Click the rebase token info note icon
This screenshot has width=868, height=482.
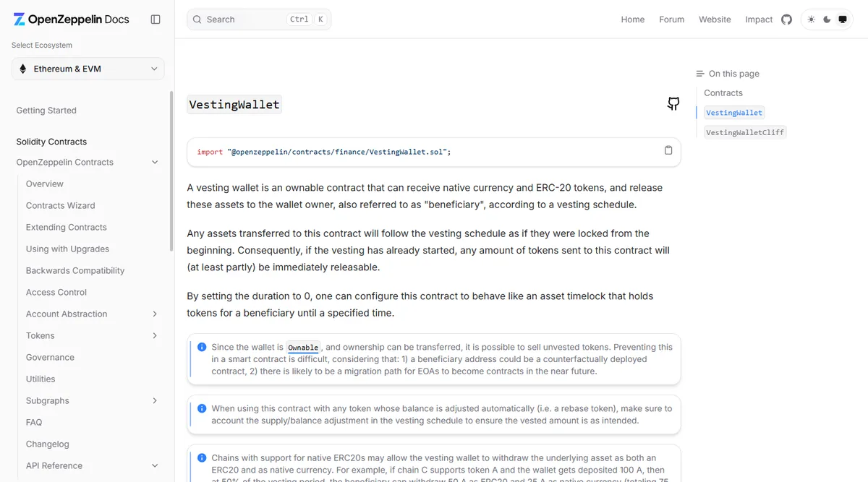(202, 408)
